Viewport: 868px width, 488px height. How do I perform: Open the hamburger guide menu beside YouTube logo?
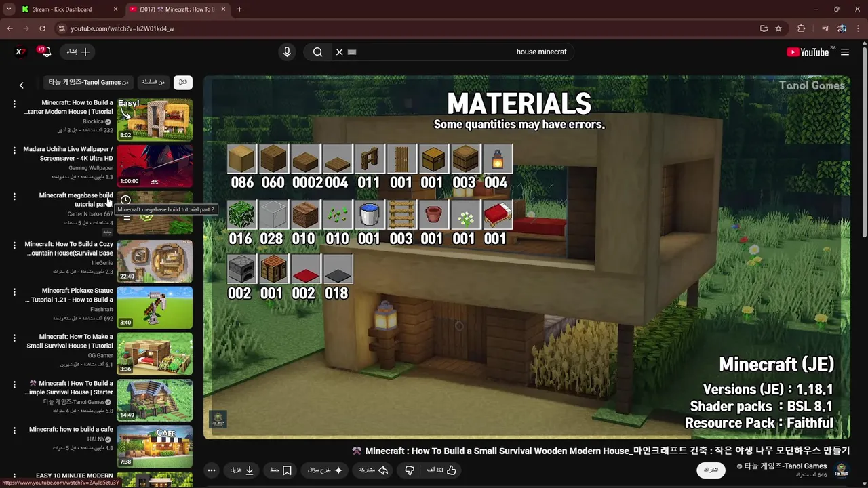(x=845, y=52)
